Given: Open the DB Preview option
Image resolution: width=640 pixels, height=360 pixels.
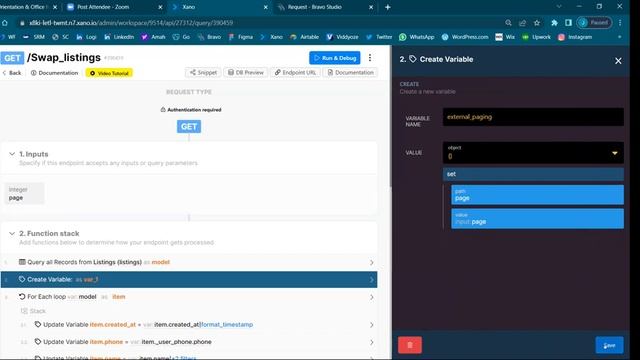Looking at the screenshot, I should click(246, 73).
